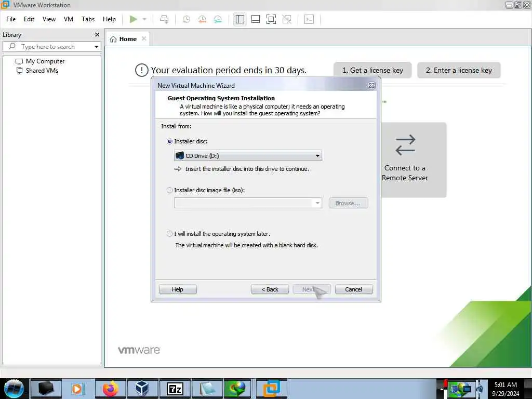Open the power options arrow beside play

click(x=144, y=19)
